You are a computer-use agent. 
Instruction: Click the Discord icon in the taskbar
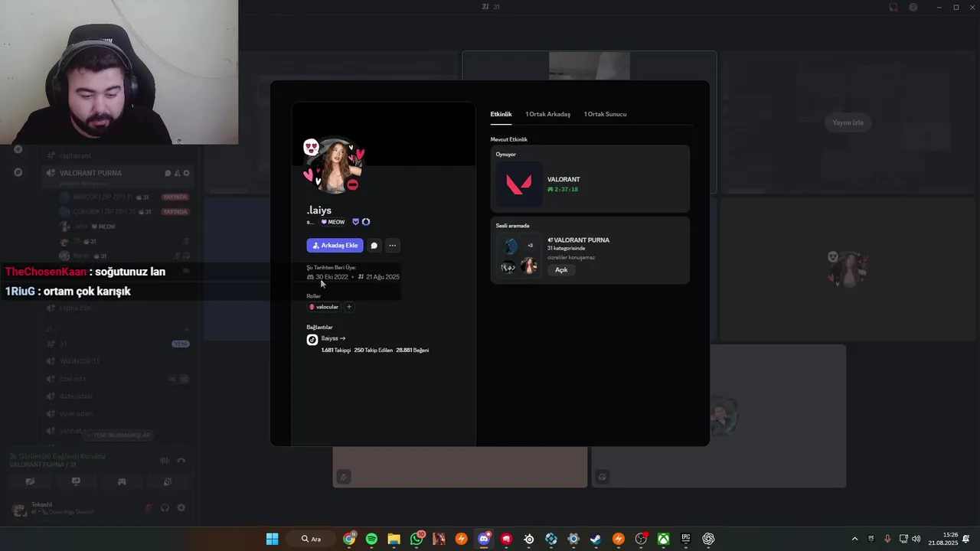484,539
